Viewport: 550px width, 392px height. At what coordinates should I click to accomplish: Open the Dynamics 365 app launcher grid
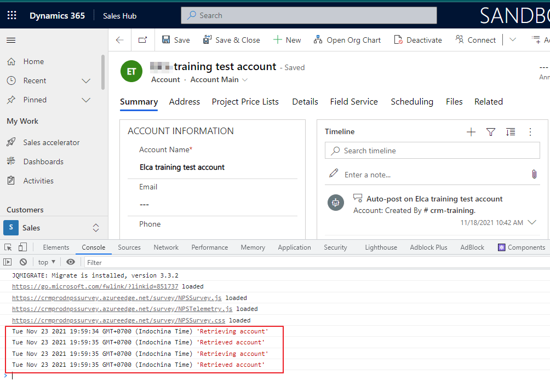pyautogui.click(x=12, y=15)
